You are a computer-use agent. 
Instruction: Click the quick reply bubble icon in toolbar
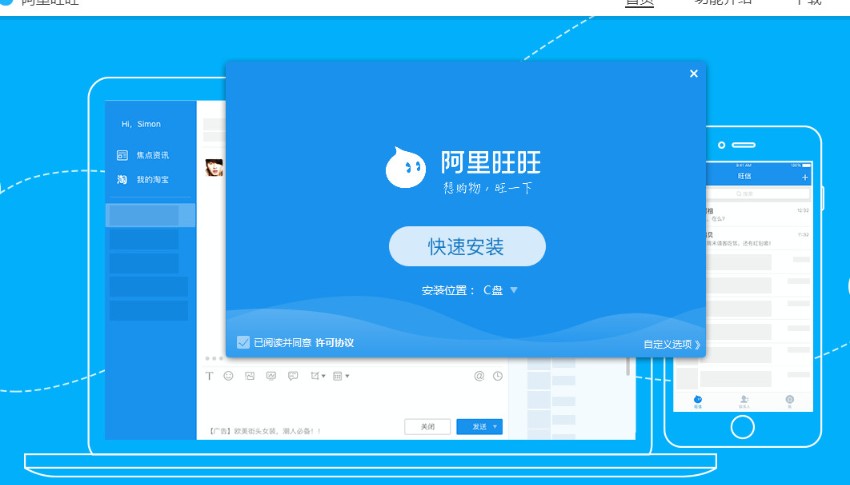(x=293, y=376)
